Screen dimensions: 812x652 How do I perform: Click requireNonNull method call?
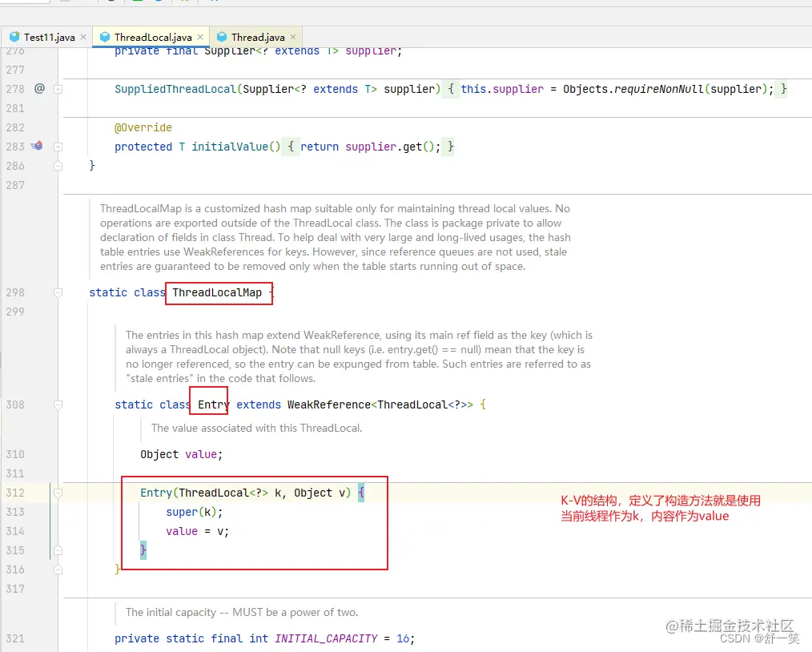659,89
